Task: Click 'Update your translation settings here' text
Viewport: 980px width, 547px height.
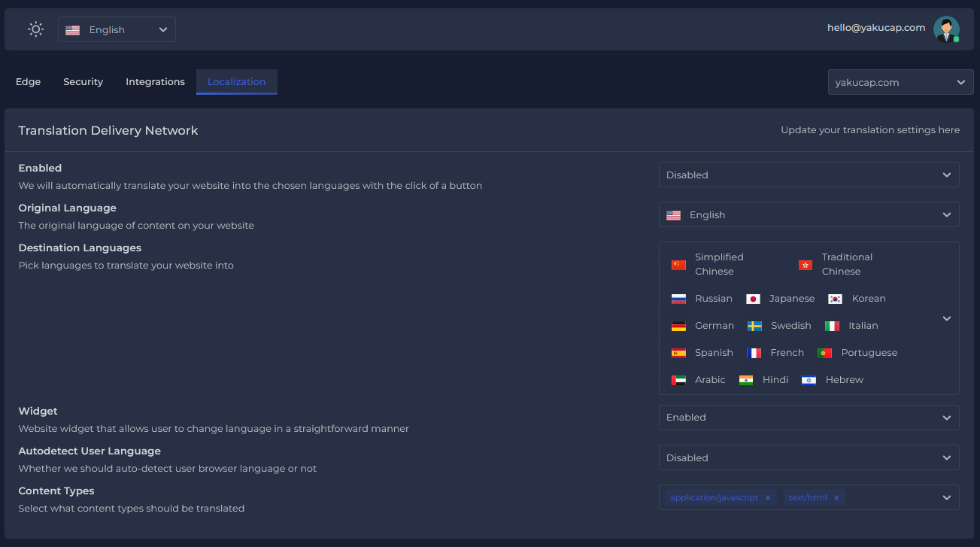Action: [x=870, y=130]
